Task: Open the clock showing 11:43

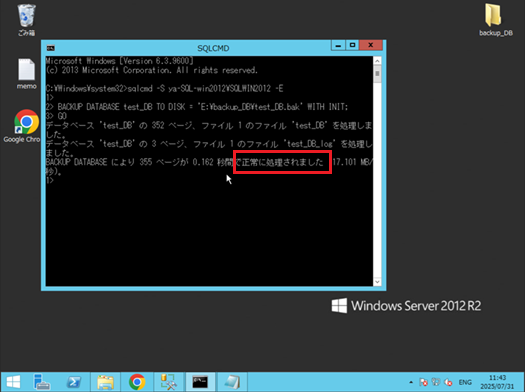Action: 497,382
